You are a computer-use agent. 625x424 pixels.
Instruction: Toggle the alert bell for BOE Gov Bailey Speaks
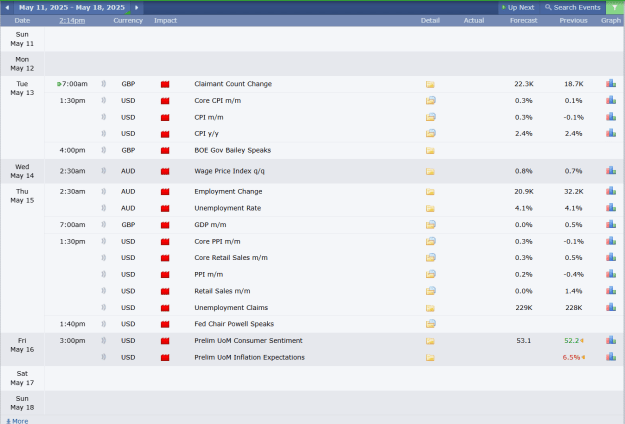(x=104, y=150)
